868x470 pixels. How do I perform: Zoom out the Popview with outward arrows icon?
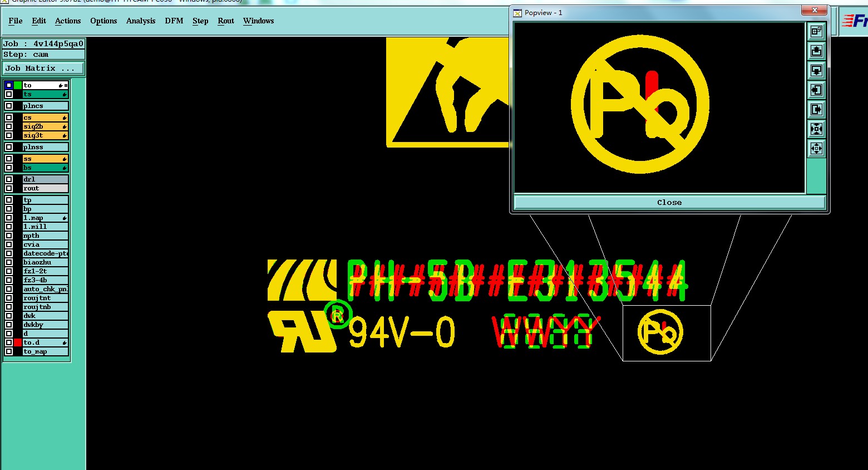(x=816, y=149)
